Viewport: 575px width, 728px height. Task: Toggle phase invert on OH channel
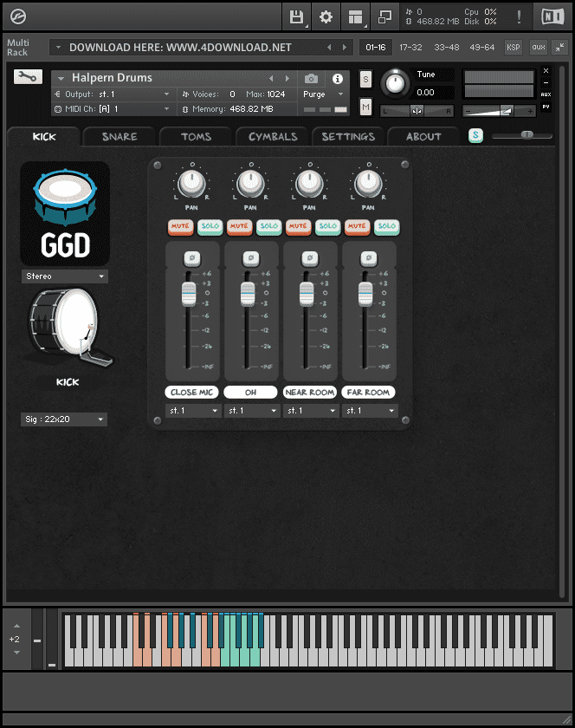tap(250, 258)
